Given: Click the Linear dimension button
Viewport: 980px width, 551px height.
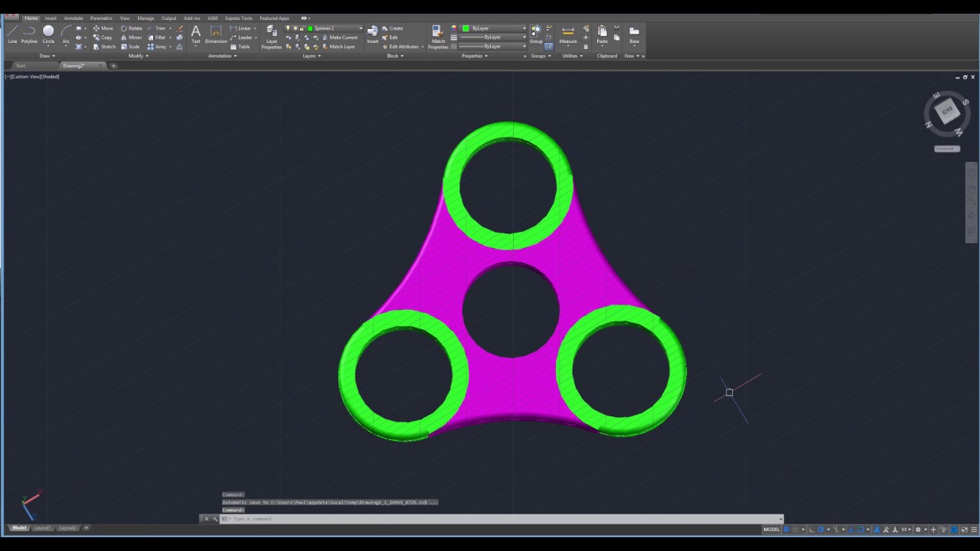Looking at the screenshot, I should coord(242,28).
